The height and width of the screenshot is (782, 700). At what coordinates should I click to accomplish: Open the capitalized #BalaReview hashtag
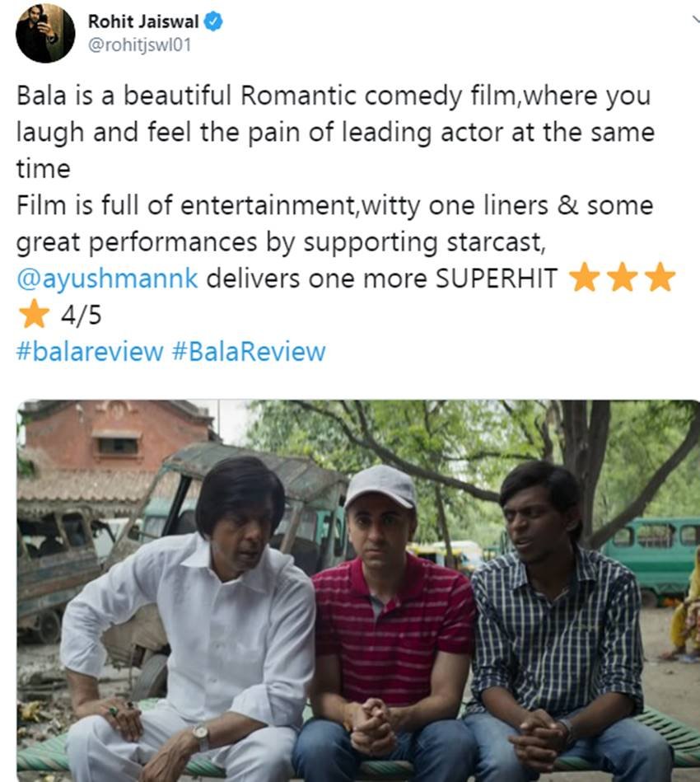tap(249, 352)
